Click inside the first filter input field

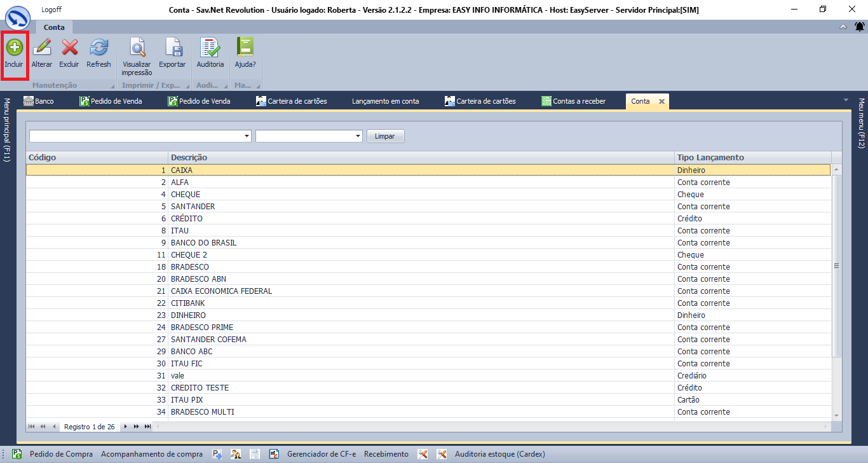(136, 136)
